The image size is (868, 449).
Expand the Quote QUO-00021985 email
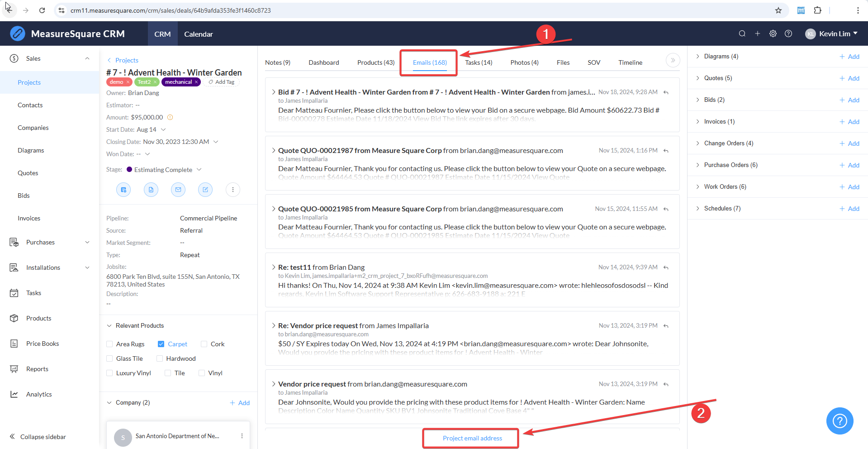pyautogui.click(x=274, y=209)
